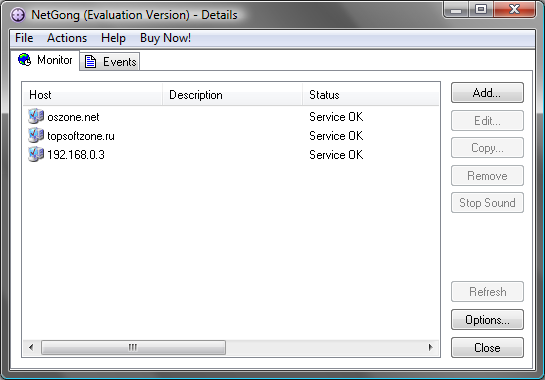Sort by the Description column header
Screen dimensions: 545x380
click(232, 95)
